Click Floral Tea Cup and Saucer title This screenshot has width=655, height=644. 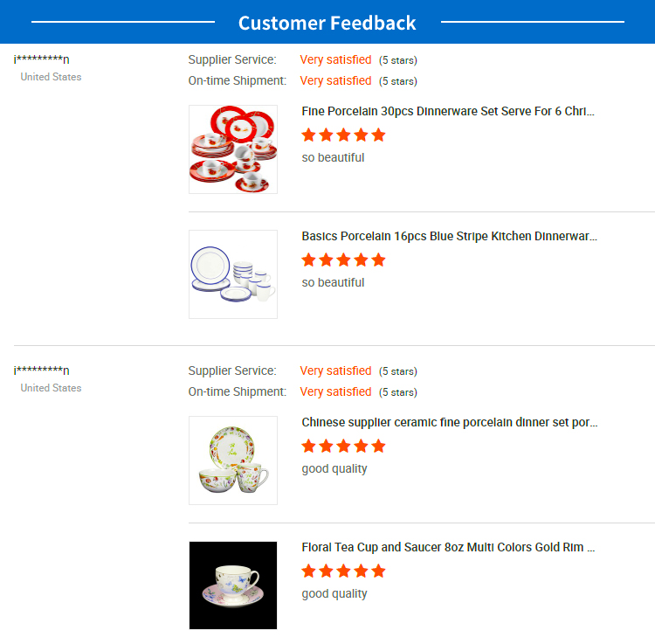tap(448, 547)
